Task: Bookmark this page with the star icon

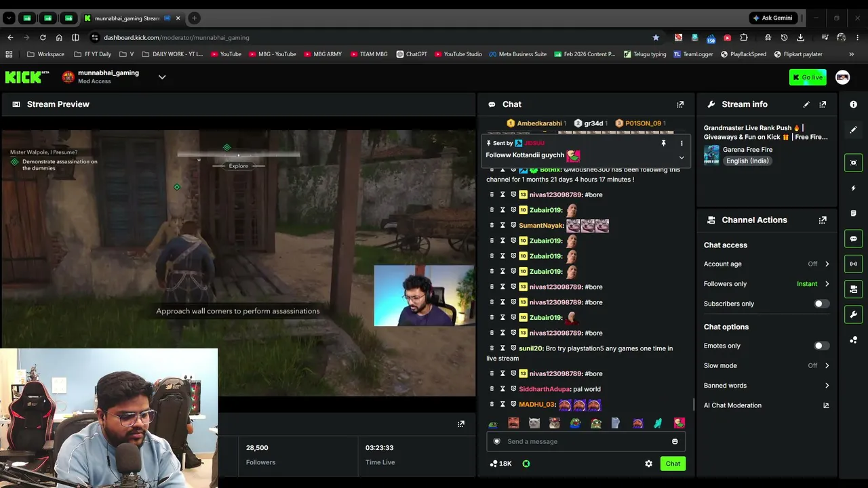Action: pyautogui.click(x=656, y=37)
